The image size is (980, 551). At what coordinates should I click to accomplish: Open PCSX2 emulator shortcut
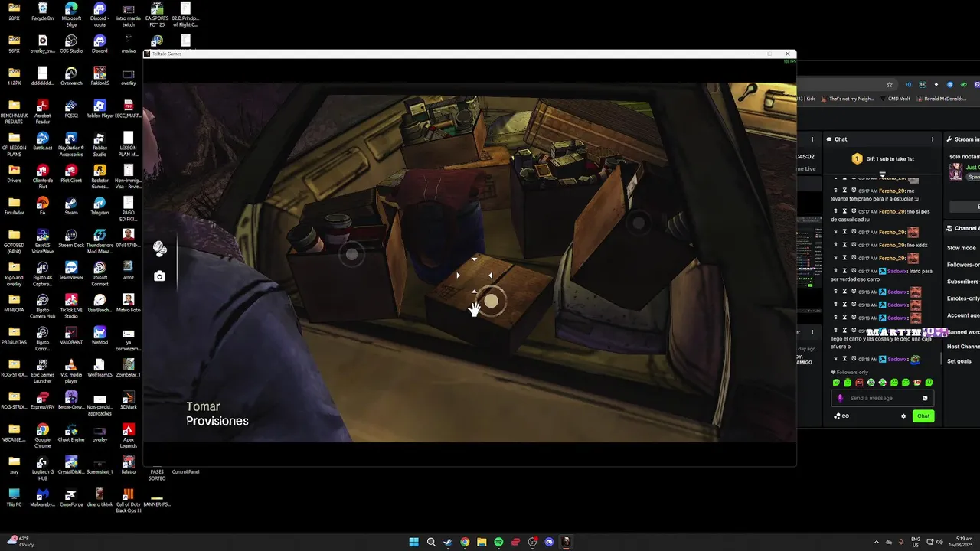click(x=71, y=109)
